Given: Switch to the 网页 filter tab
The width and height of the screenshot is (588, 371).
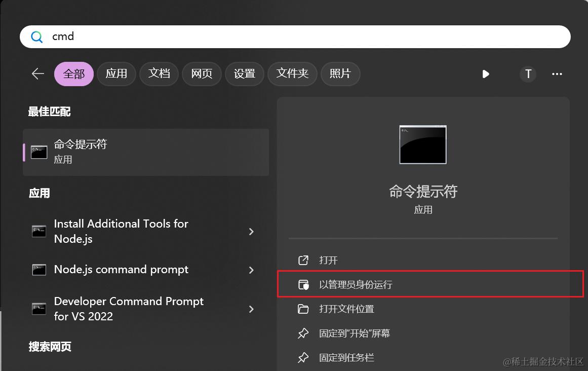Looking at the screenshot, I should click(x=202, y=74).
